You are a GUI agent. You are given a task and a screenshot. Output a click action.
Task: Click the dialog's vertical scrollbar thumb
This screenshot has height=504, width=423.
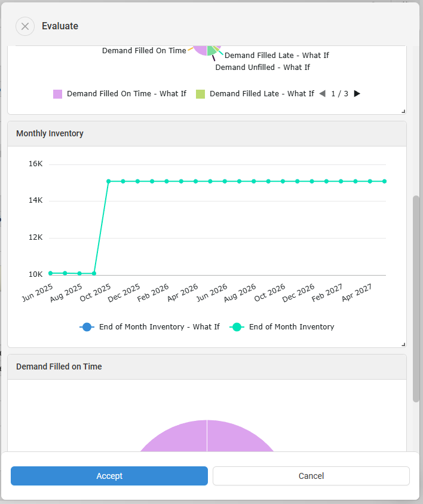point(416,299)
